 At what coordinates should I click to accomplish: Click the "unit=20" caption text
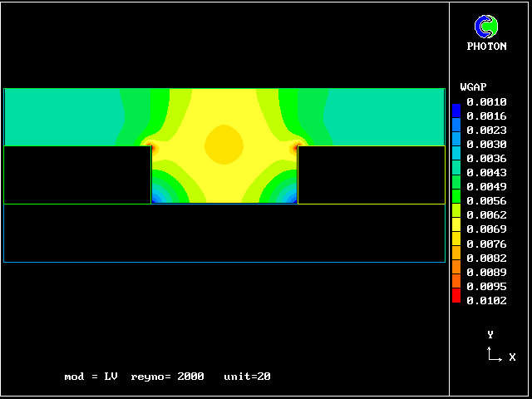(247, 377)
